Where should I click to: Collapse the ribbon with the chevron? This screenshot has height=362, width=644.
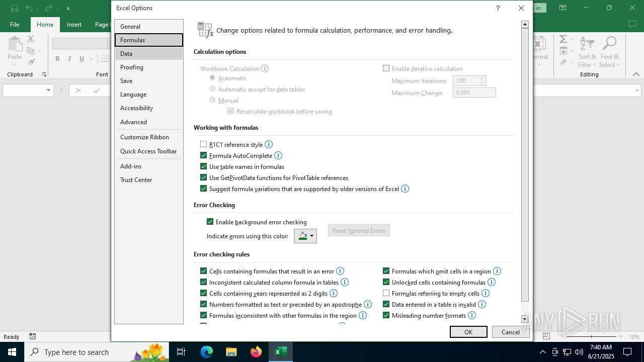coord(636,74)
